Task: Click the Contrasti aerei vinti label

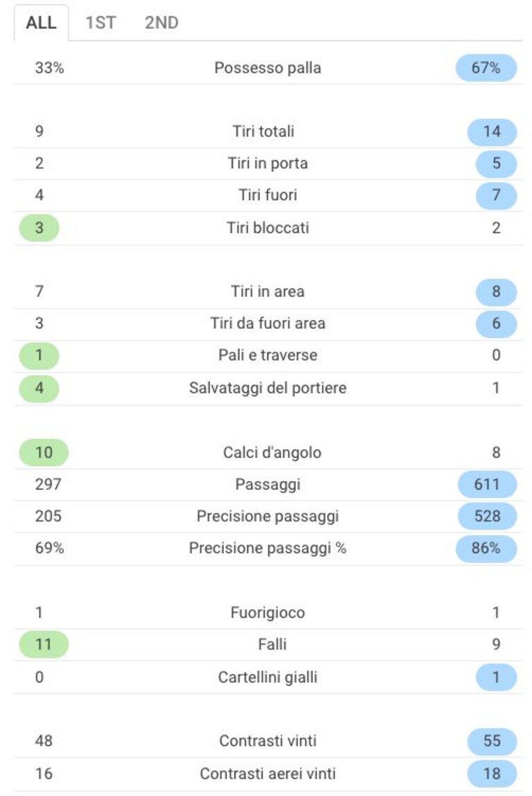Action: tap(268, 774)
